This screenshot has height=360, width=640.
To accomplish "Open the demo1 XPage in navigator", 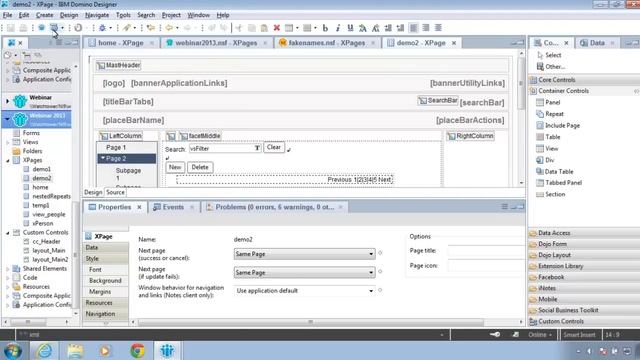I will [42, 169].
